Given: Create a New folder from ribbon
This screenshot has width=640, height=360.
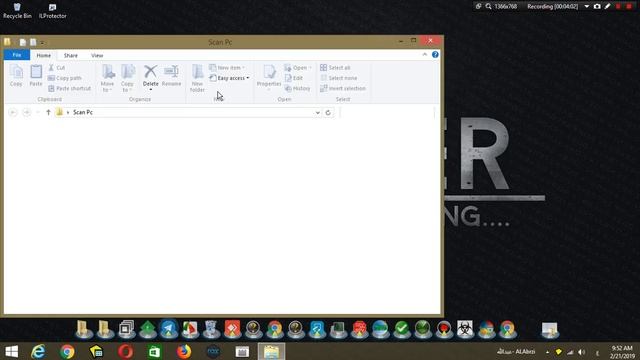Looking at the screenshot, I should [197, 78].
